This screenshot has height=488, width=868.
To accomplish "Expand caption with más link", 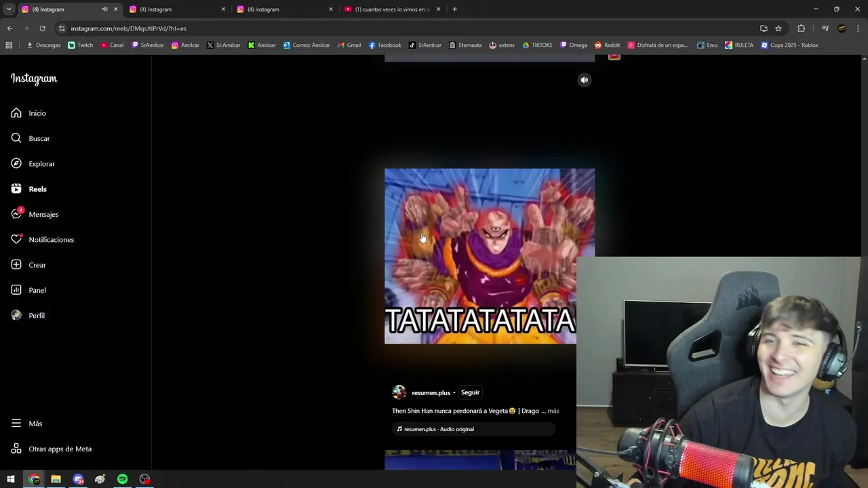I will point(553,411).
